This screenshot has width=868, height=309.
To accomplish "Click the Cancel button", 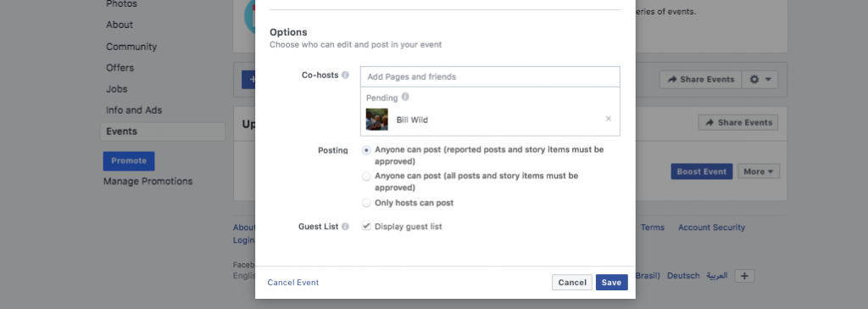I will [x=572, y=283].
